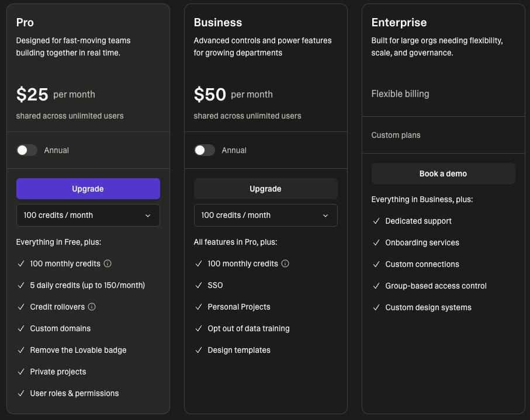The image size is (530, 420).
Task: Click the checkmark icon next to SSO
Action: 199,285
